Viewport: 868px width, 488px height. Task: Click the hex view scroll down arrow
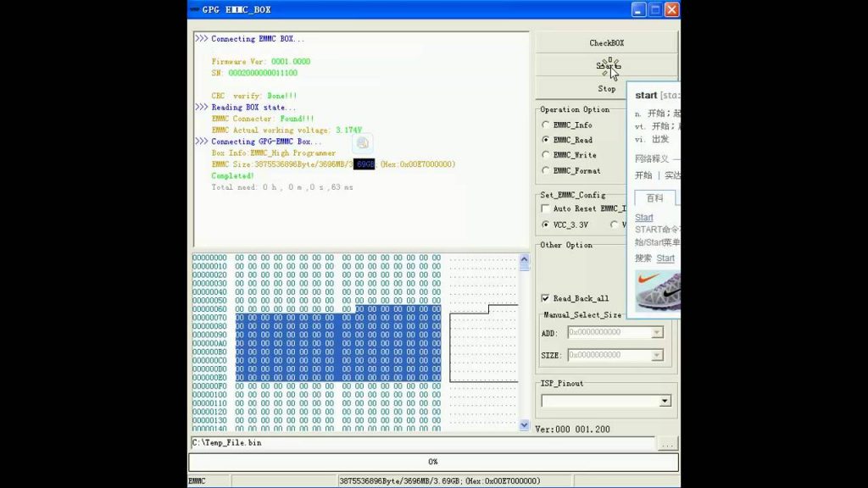click(x=524, y=425)
